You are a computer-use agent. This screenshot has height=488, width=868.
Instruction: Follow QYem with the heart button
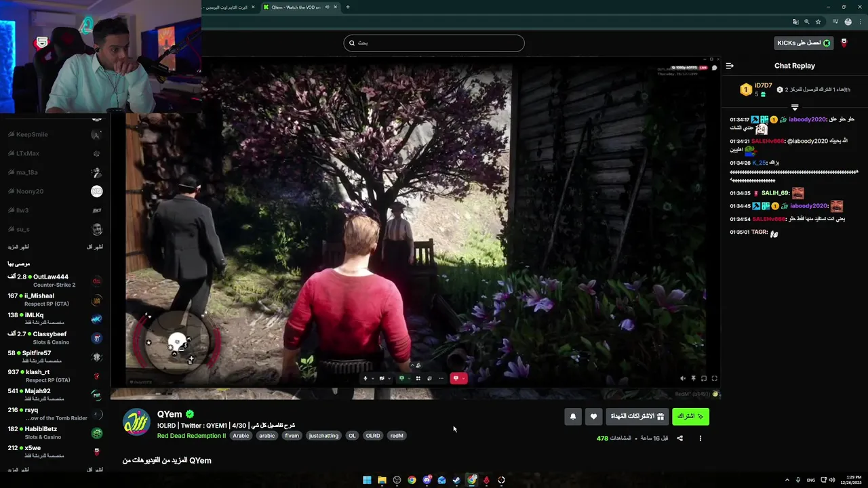point(593,417)
